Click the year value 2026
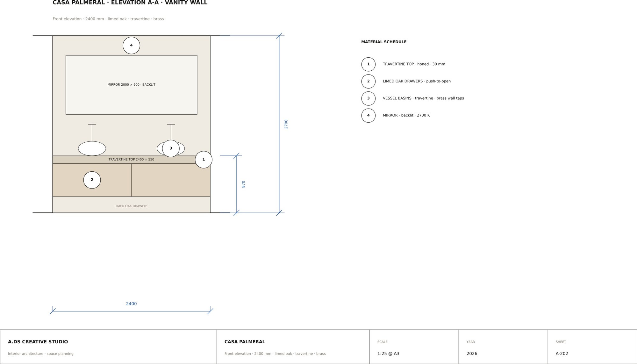The image size is (637, 364). coord(472,353)
